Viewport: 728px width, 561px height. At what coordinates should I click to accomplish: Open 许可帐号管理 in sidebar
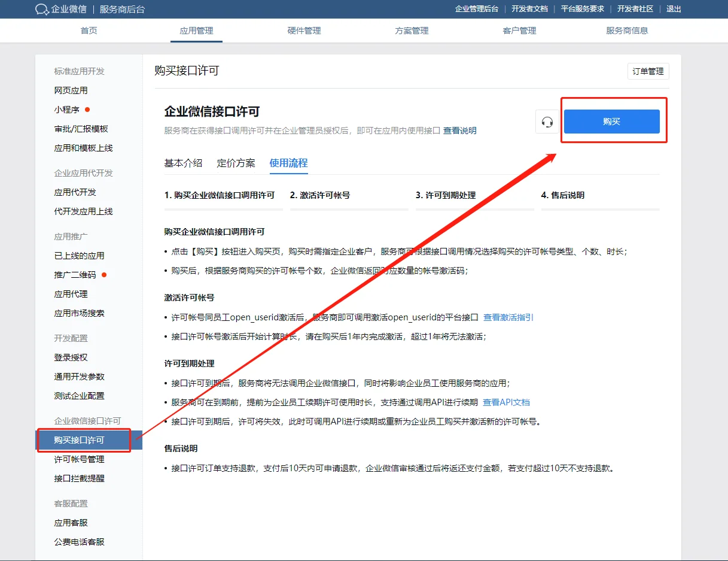coord(79,459)
